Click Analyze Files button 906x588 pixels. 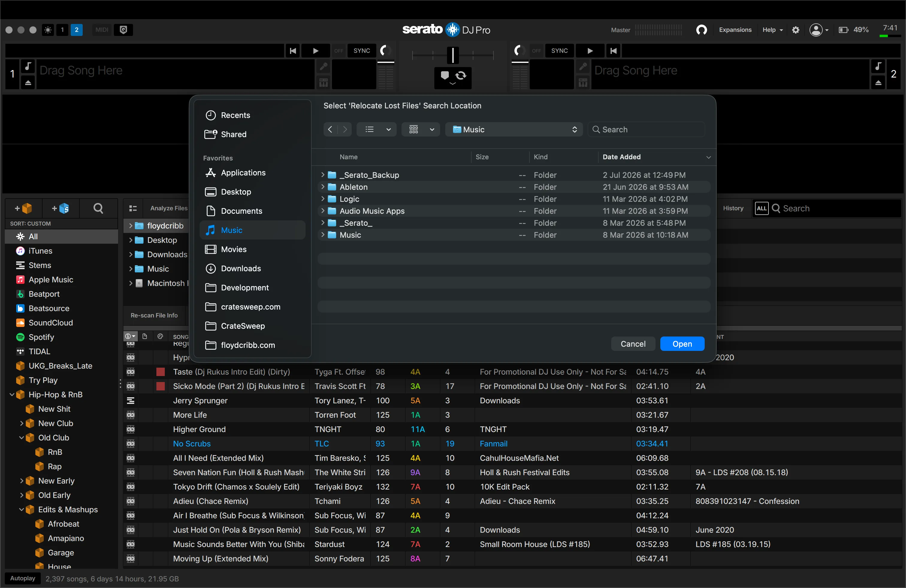[169, 208]
